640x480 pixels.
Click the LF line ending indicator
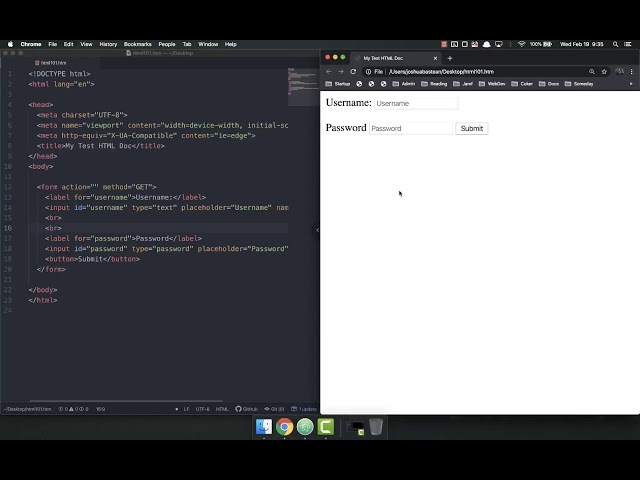186,409
